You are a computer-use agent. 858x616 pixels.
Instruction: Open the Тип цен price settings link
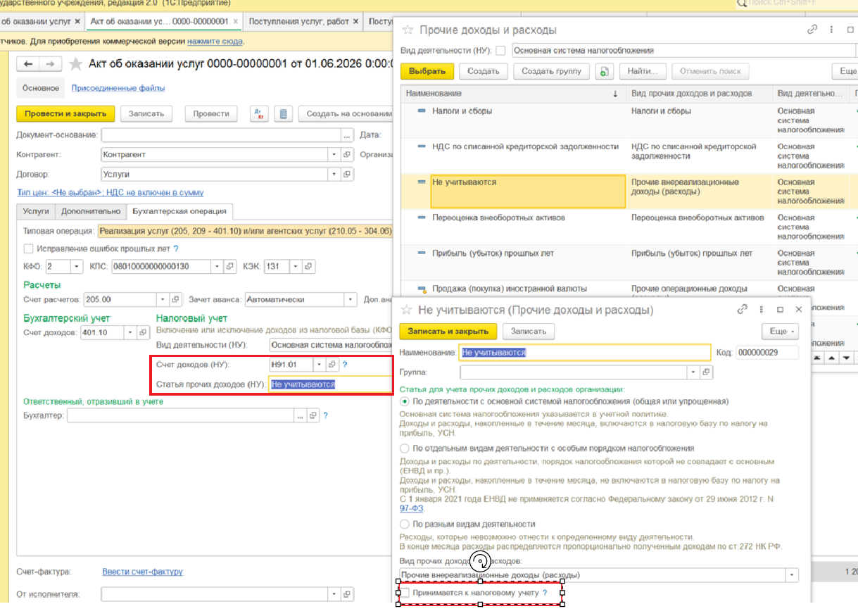coord(110,192)
